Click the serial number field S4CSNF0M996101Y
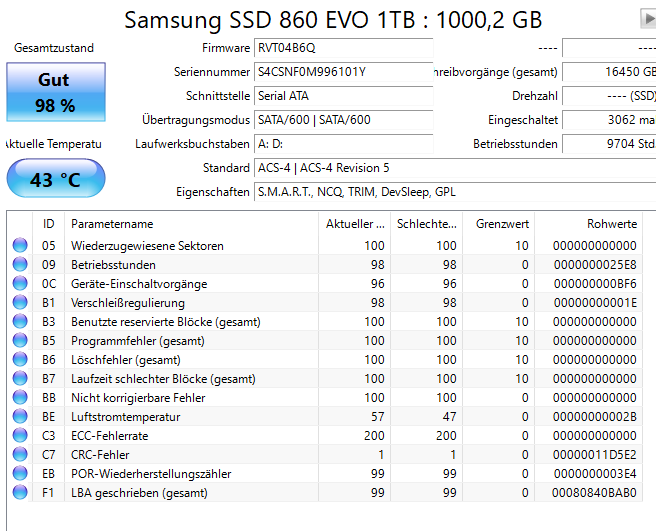This screenshot has width=656, height=531. pyautogui.click(x=343, y=72)
